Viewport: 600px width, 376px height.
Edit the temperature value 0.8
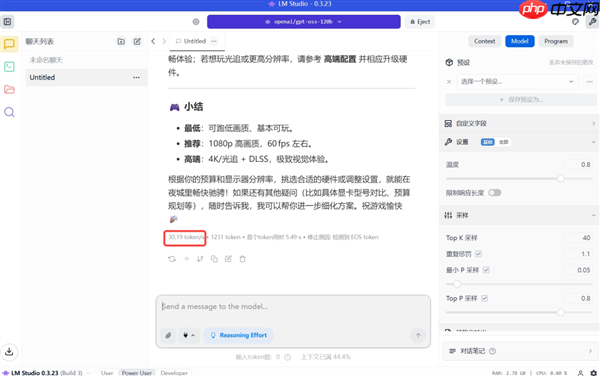pyautogui.click(x=578, y=165)
